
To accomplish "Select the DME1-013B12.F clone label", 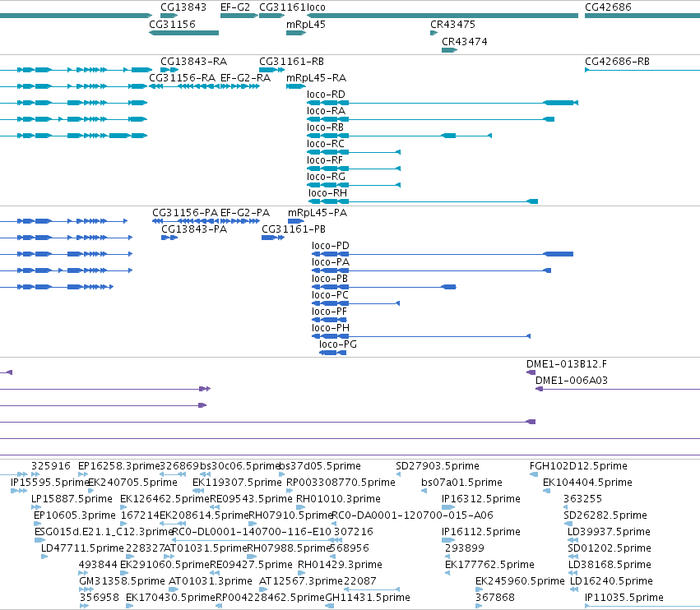I will point(567,364).
